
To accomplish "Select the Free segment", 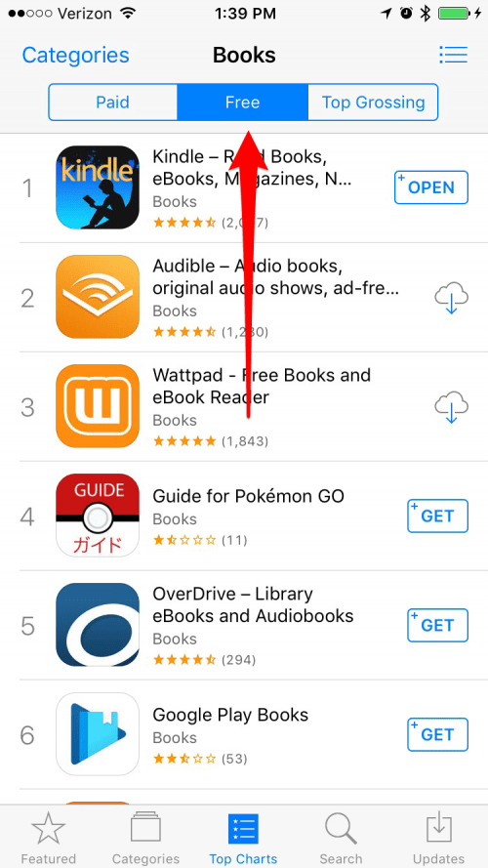I will (x=242, y=103).
